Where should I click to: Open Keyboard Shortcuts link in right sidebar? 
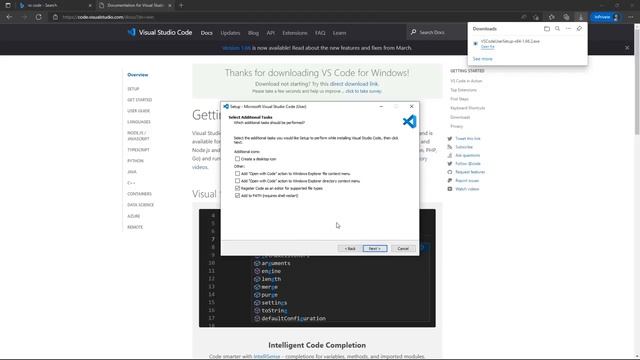click(467, 108)
